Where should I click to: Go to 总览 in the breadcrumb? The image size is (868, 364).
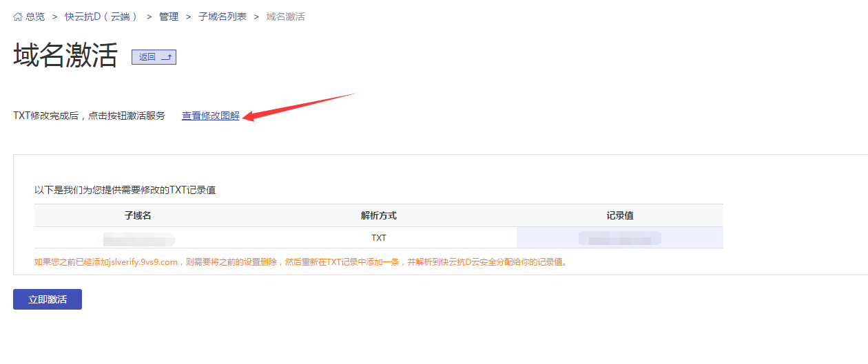click(x=35, y=17)
